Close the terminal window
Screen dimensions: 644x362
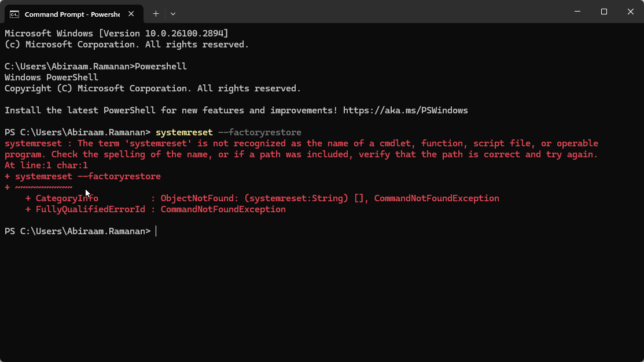coord(631,12)
